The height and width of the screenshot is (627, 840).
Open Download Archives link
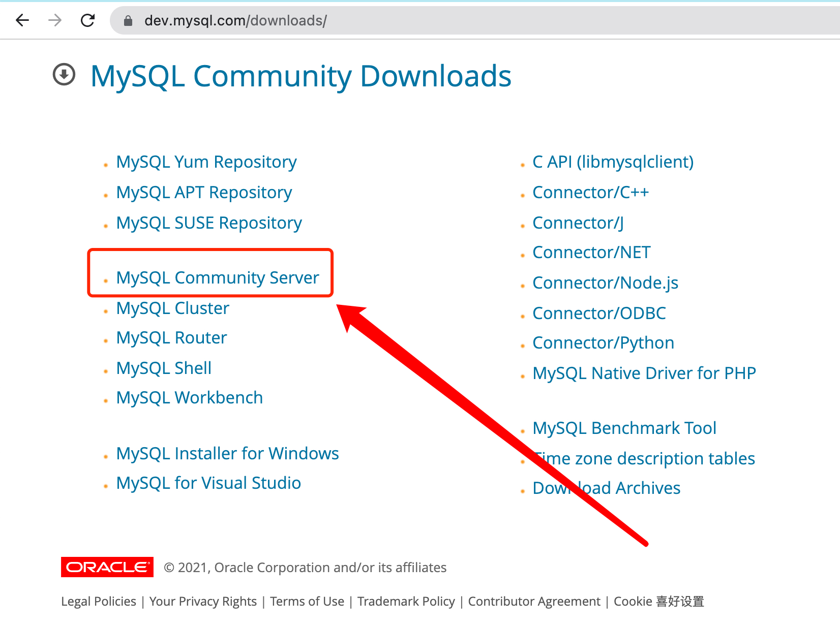[606, 488]
